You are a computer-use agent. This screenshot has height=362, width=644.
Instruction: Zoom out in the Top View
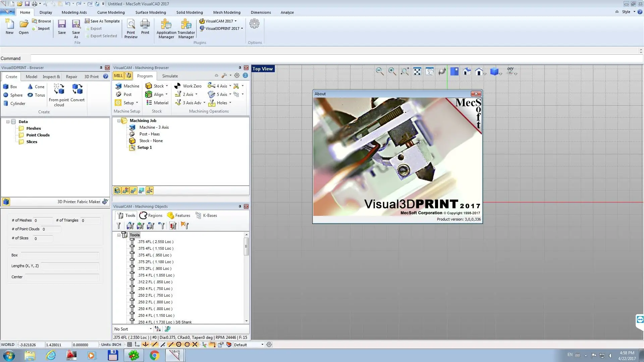tap(380, 71)
